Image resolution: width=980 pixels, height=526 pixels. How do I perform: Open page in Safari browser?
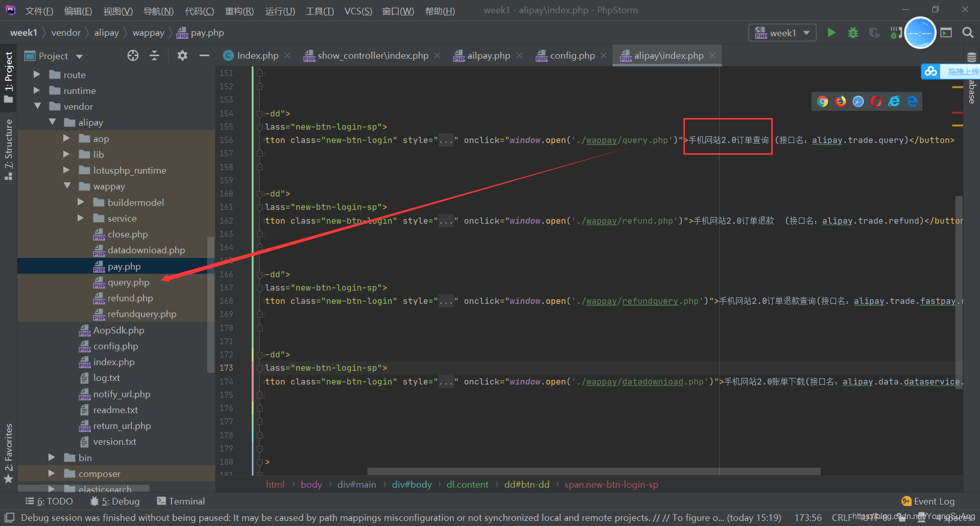point(858,101)
